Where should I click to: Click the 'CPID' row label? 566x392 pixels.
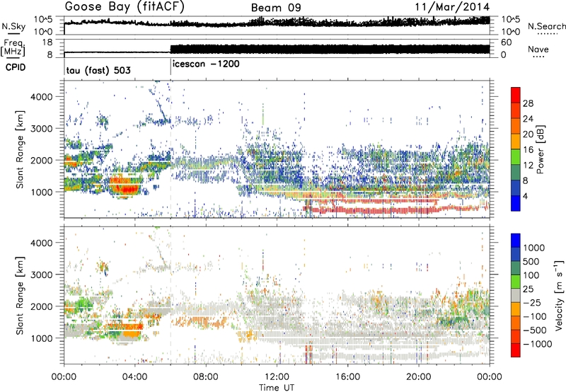pos(16,67)
